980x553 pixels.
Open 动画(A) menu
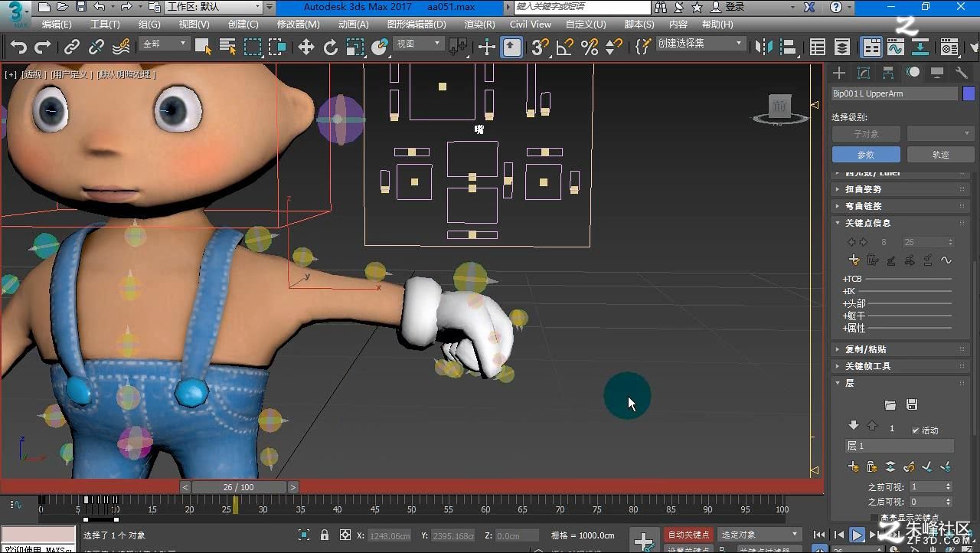353,25
